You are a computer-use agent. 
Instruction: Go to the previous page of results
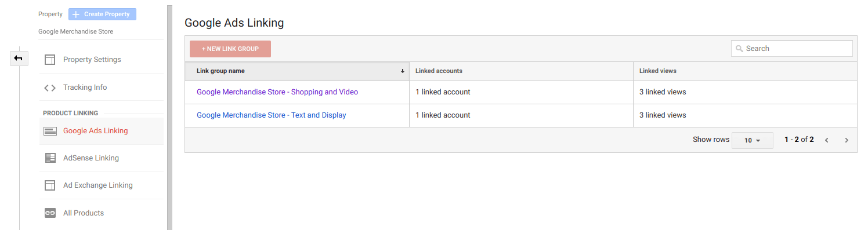[x=826, y=140]
